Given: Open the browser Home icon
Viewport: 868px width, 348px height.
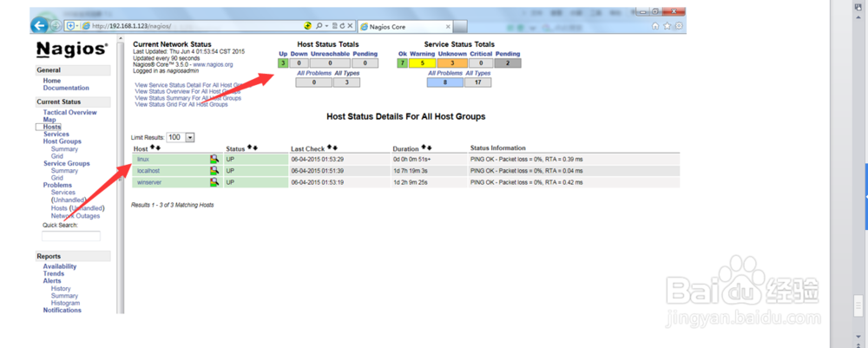Looking at the screenshot, I should tap(655, 25).
